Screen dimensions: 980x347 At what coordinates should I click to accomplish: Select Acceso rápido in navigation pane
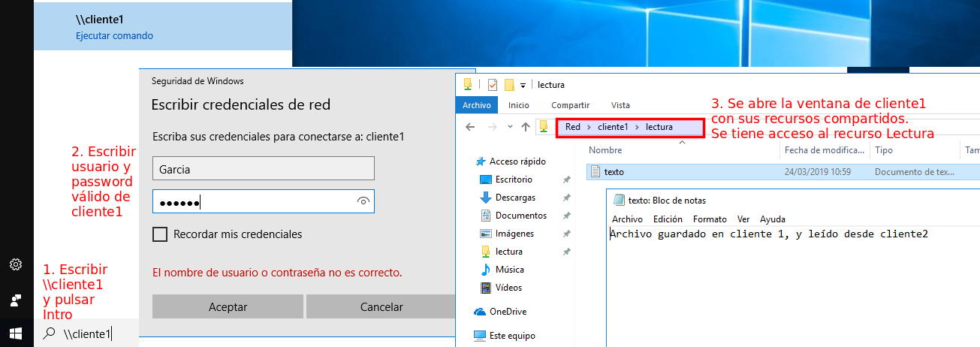[517, 161]
